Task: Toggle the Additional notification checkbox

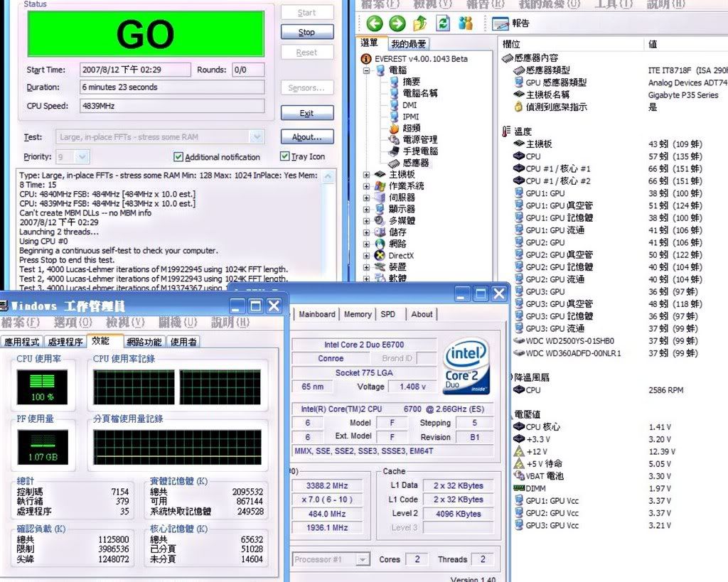Action: click(178, 157)
